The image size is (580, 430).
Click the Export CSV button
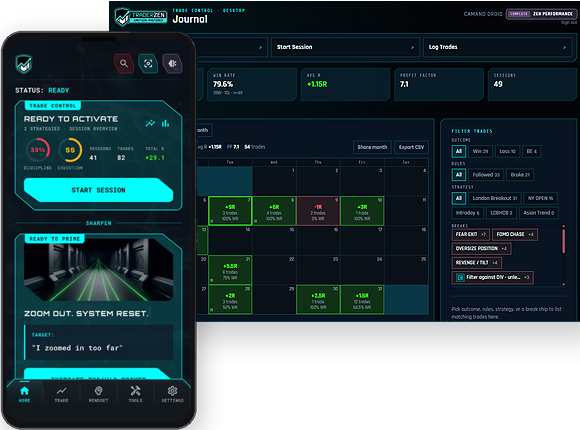point(411,147)
